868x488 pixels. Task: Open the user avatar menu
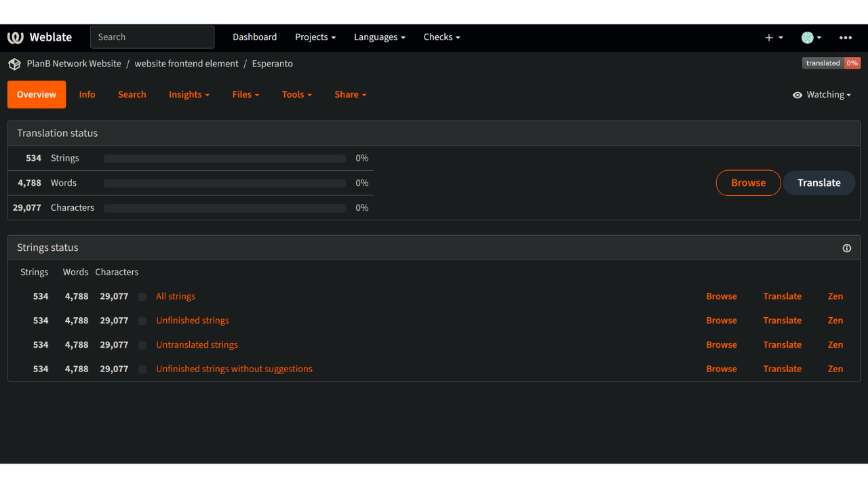click(808, 38)
